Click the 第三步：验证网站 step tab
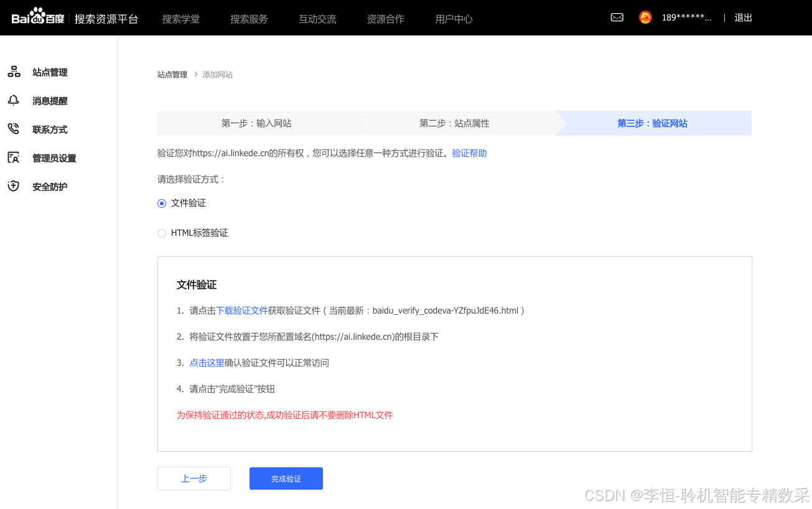 [652, 123]
